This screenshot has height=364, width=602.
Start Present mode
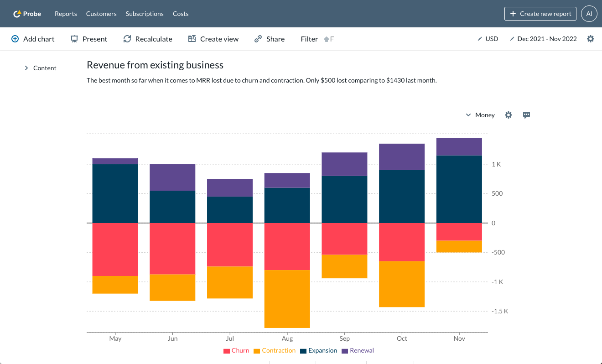tap(89, 39)
